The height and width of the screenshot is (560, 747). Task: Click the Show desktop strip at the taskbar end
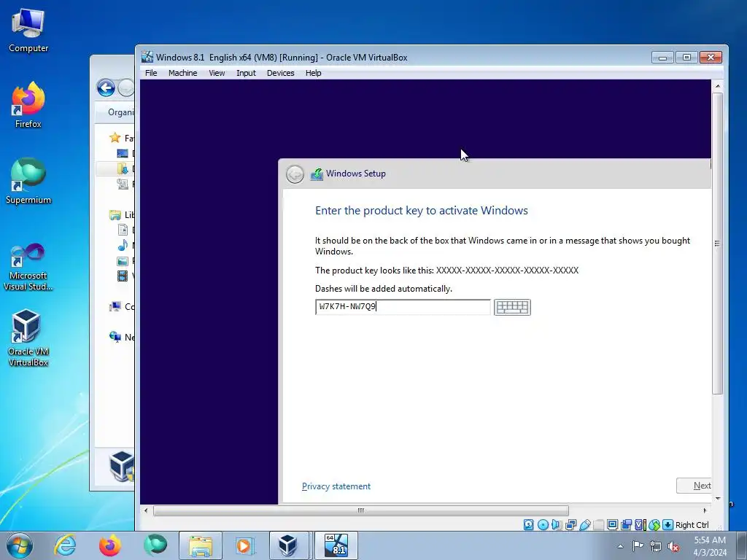[742, 545]
